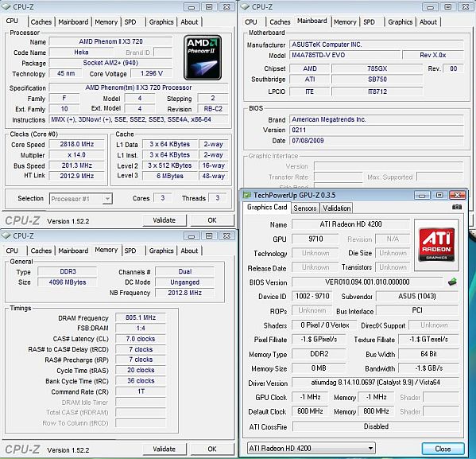Image resolution: width=476 pixels, height=459 pixels.
Task: Click the AMD Phenom II logo image
Action: (x=203, y=57)
